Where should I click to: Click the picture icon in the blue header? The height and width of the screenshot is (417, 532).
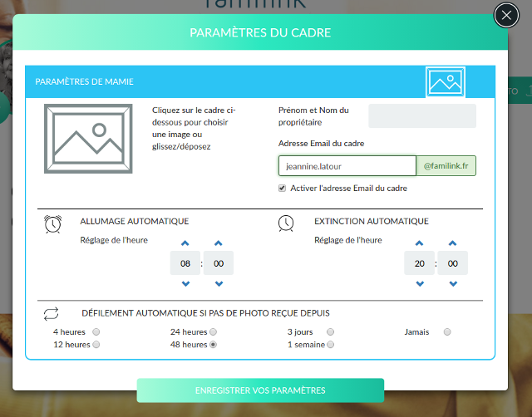click(x=446, y=82)
